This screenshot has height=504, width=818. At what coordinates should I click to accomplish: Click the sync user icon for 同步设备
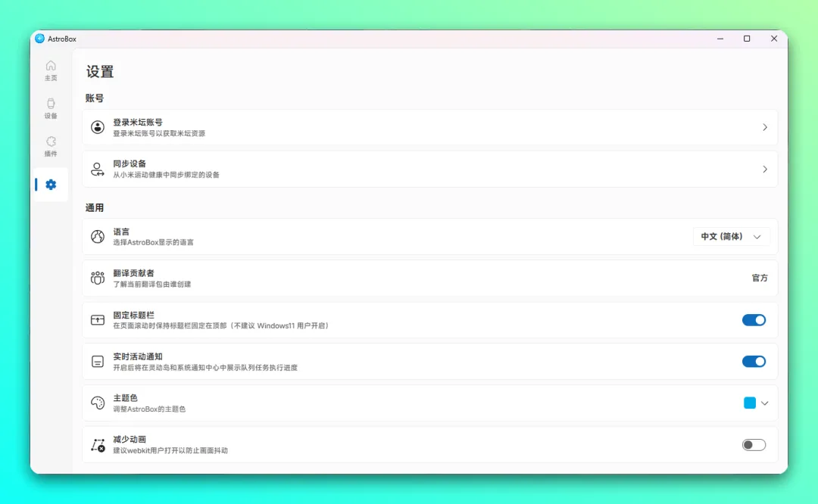[98, 169]
